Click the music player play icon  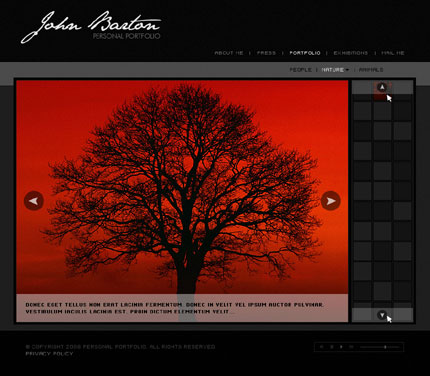[341, 347]
